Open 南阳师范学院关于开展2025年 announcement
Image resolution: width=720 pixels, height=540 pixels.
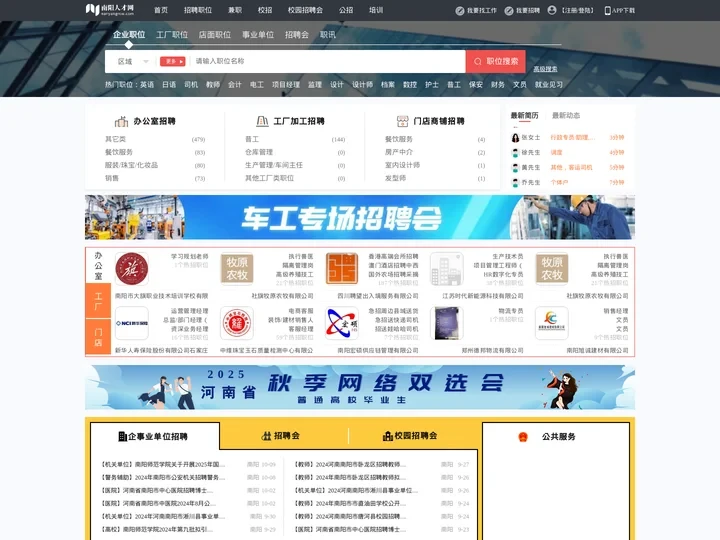163,464
